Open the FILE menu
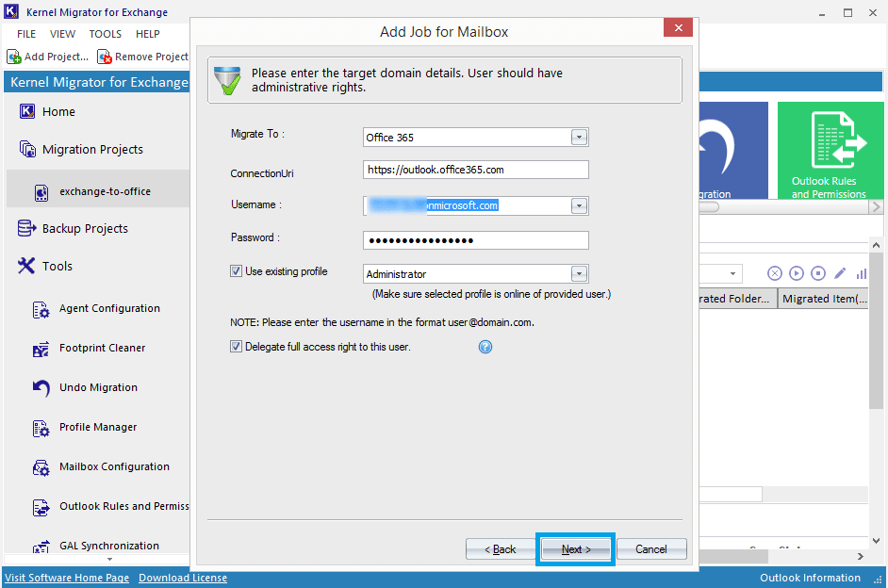 26,34
